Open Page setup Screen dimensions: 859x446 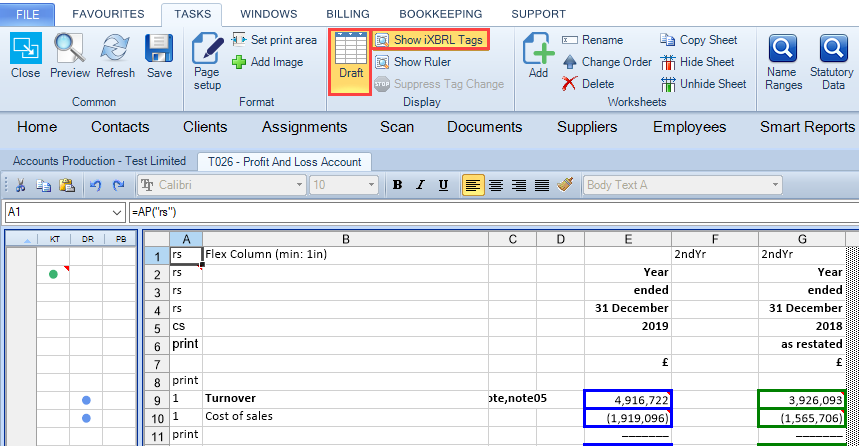[207, 60]
